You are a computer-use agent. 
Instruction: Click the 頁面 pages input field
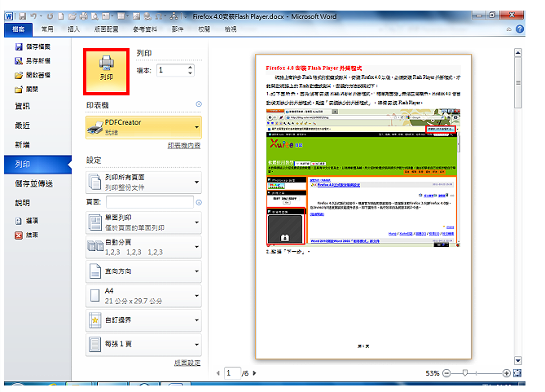[150, 202]
